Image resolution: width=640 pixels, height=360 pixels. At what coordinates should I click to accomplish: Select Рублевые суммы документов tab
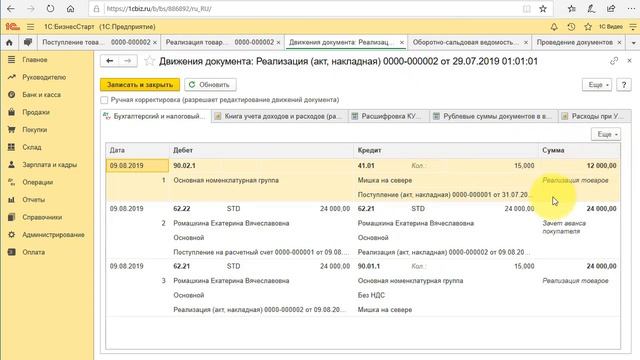pyautogui.click(x=493, y=116)
